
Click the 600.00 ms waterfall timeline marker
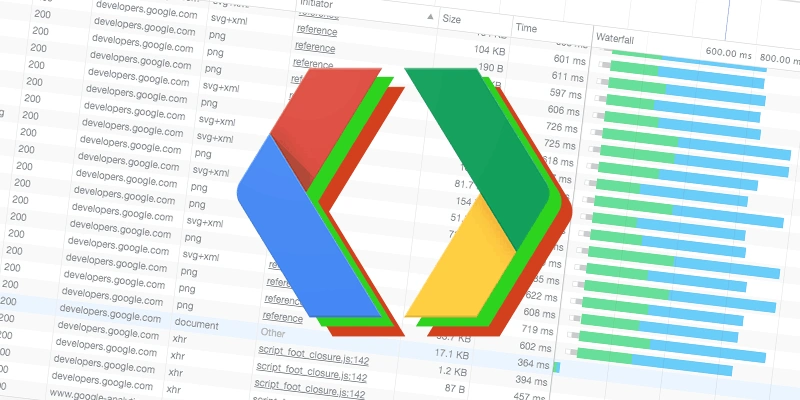(x=729, y=53)
